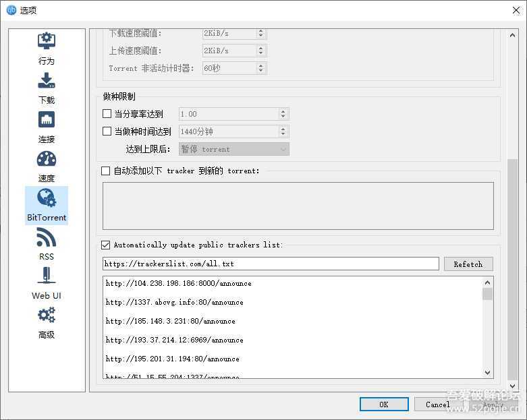Open the 暂停 torrent dropdown

[x=233, y=149]
